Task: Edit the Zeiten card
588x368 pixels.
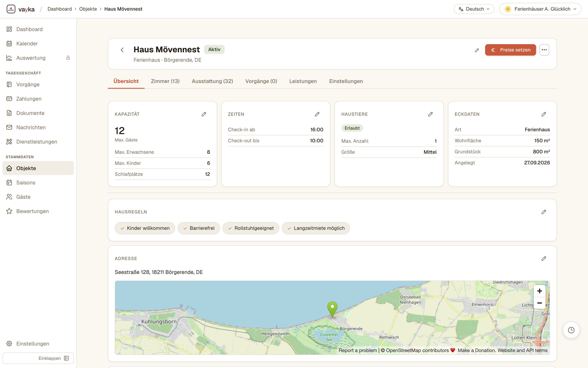Action: [x=317, y=114]
